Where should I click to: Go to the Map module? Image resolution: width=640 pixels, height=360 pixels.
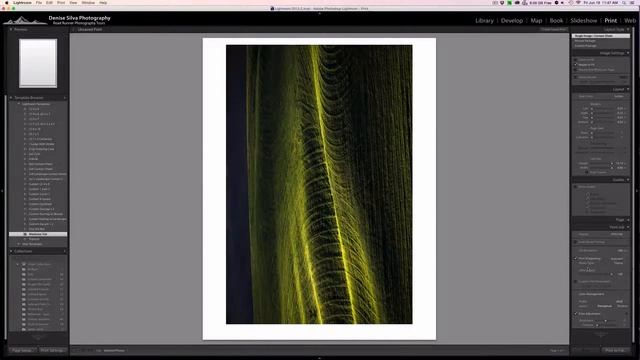tap(536, 20)
